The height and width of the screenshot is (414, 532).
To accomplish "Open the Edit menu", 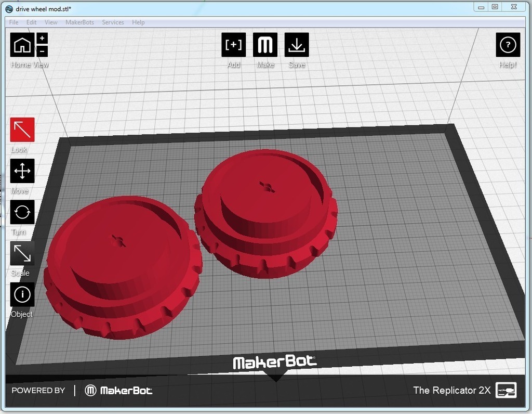I will point(31,22).
